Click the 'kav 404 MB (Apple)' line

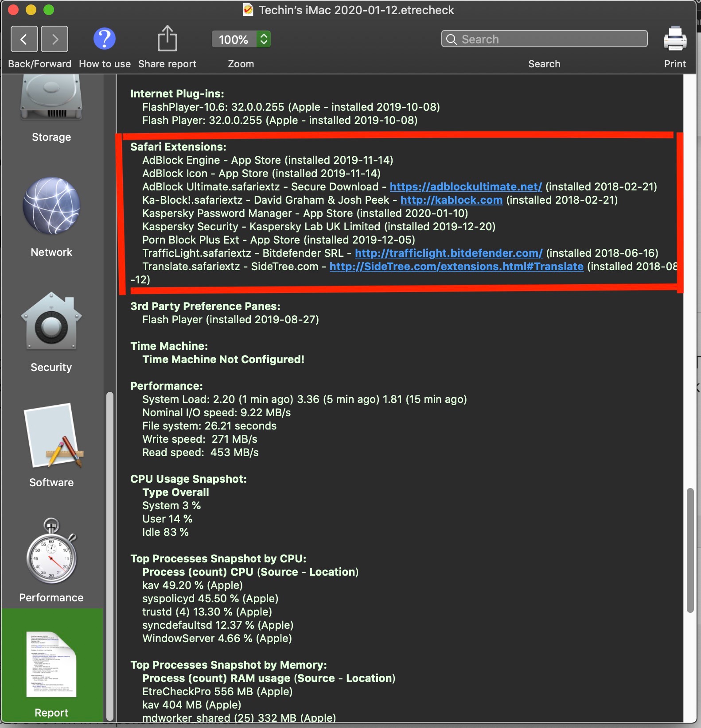point(191,705)
